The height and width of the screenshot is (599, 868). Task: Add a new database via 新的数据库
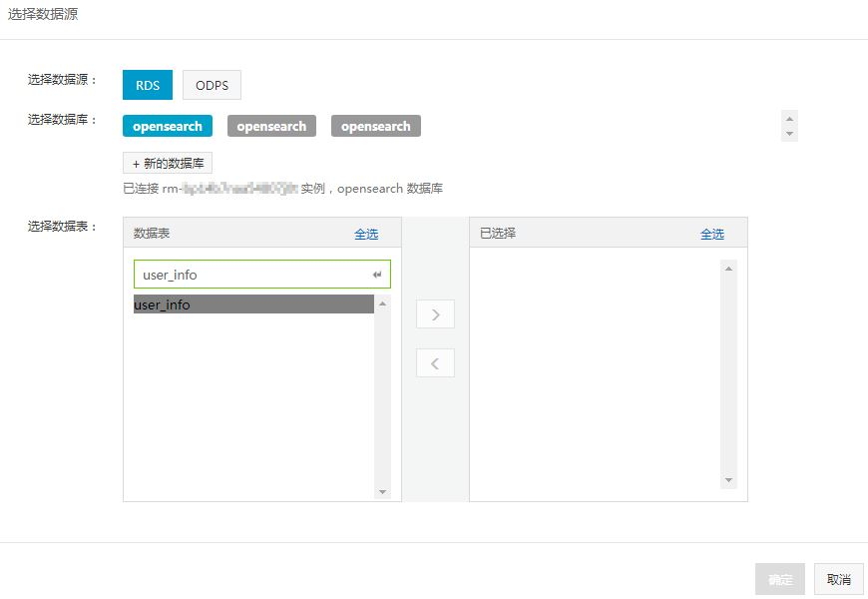pos(168,163)
